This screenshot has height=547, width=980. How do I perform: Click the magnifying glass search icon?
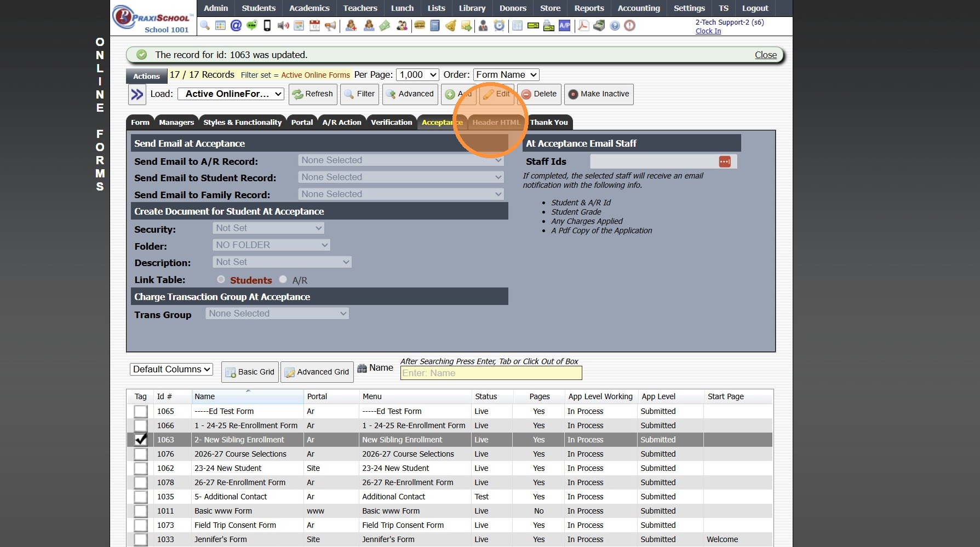(x=205, y=25)
